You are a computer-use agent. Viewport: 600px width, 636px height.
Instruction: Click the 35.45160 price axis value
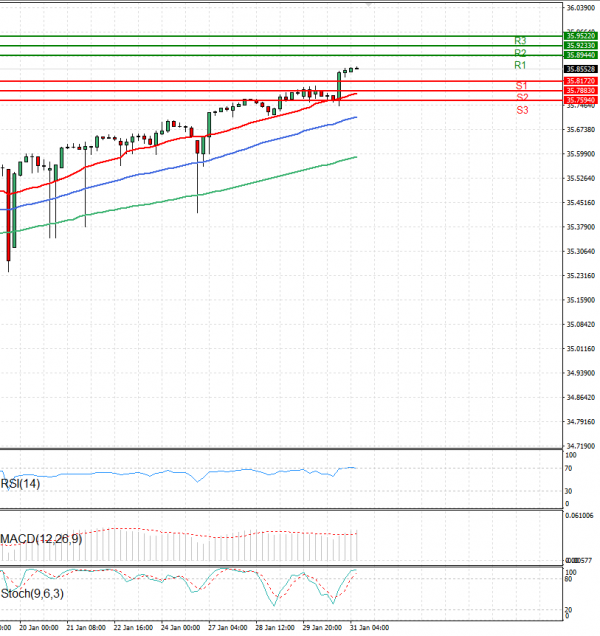click(x=581, y=203)
